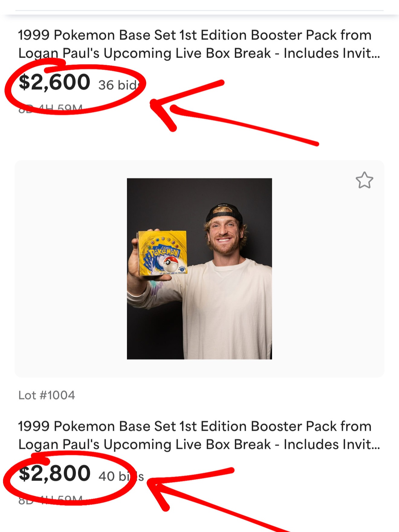The width and height of the screenshot is (399, 532).
Task: Tap the Pokeball on the box art
Action: click(171, 264)
